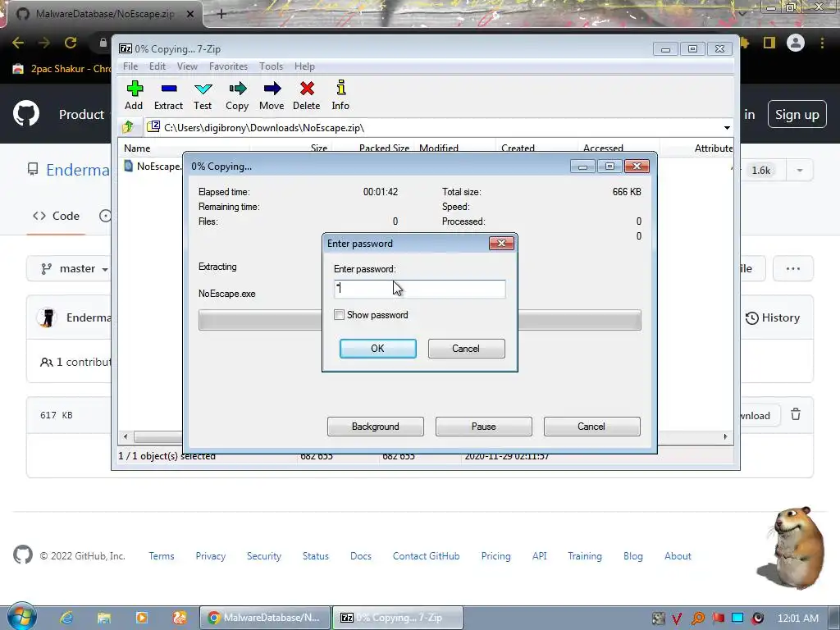Image resolution: width=840 pixels, height=630 pixels.
Task: Click the 7-Zip horizontal scrollbar left arrow
Action: click(126, 436)
